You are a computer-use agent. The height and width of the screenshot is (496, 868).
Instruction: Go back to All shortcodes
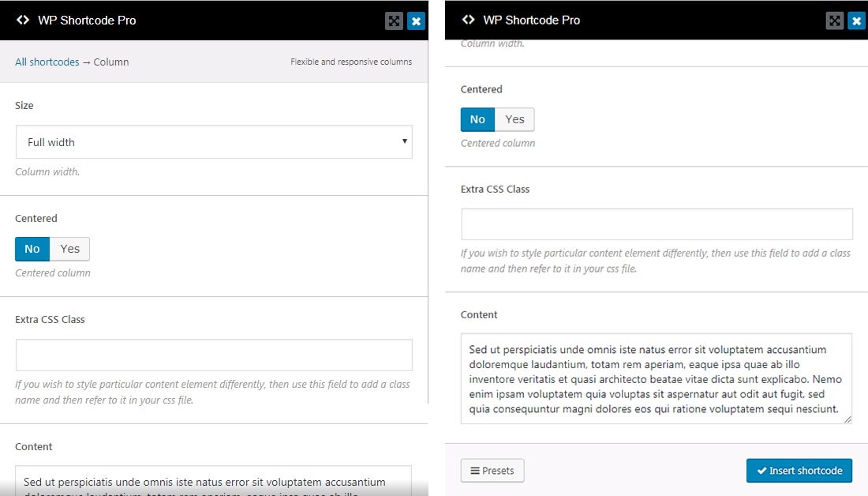[x=47, y=62]
